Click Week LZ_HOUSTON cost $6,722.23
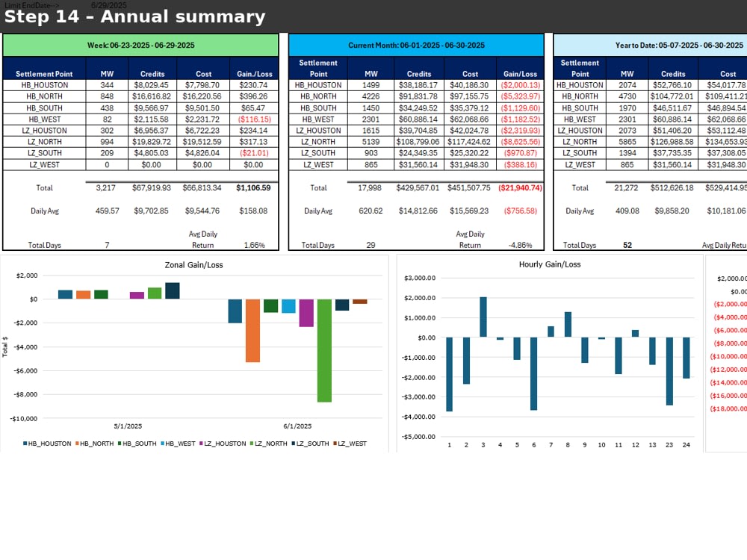The image size is (747, 560). pyautogui.click(x=202, y=131)
